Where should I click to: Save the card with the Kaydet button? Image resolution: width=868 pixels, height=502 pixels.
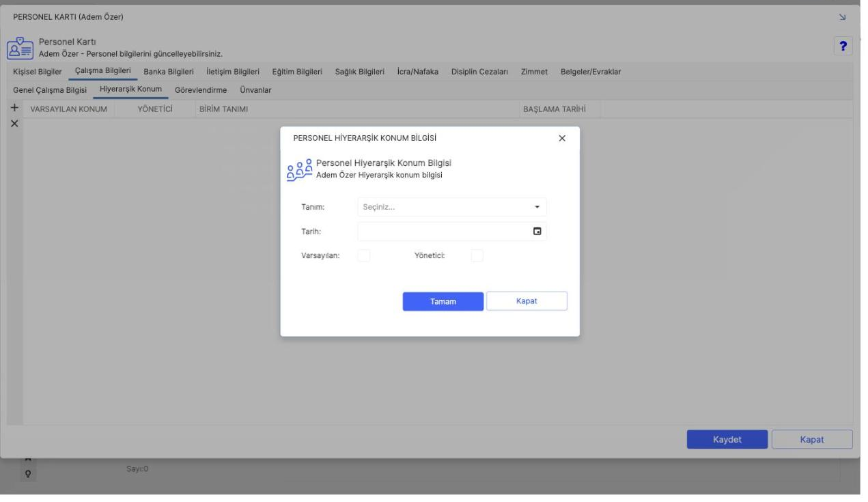pos(727,439)
